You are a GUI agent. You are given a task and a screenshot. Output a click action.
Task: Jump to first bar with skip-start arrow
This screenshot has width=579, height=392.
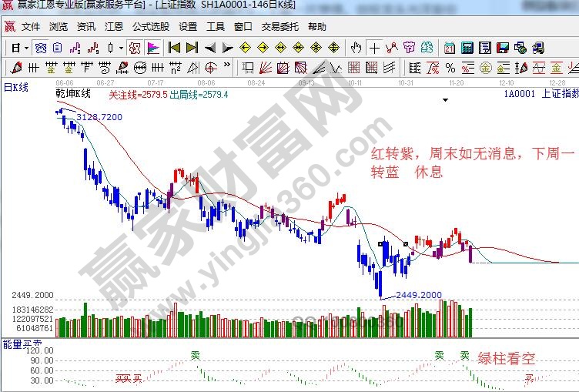[175, 48]
